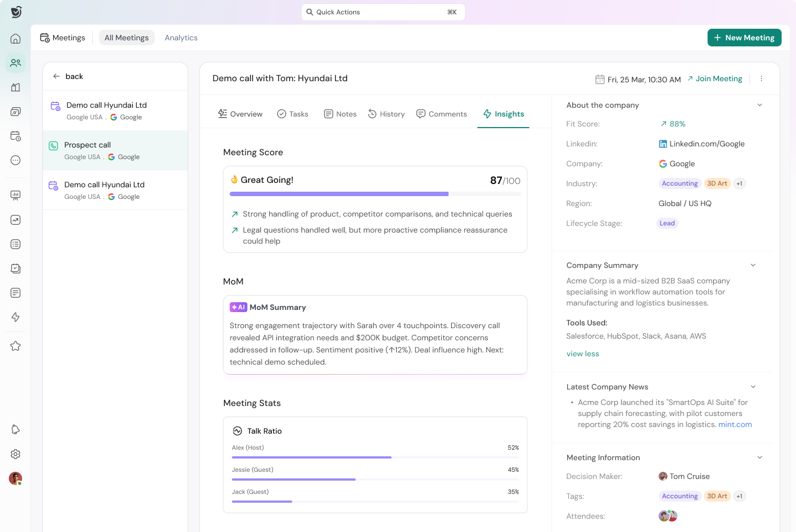The image size is (796, 532).
Task: Open the chat bubble icon in the sidebar
Action: [15, 160]
